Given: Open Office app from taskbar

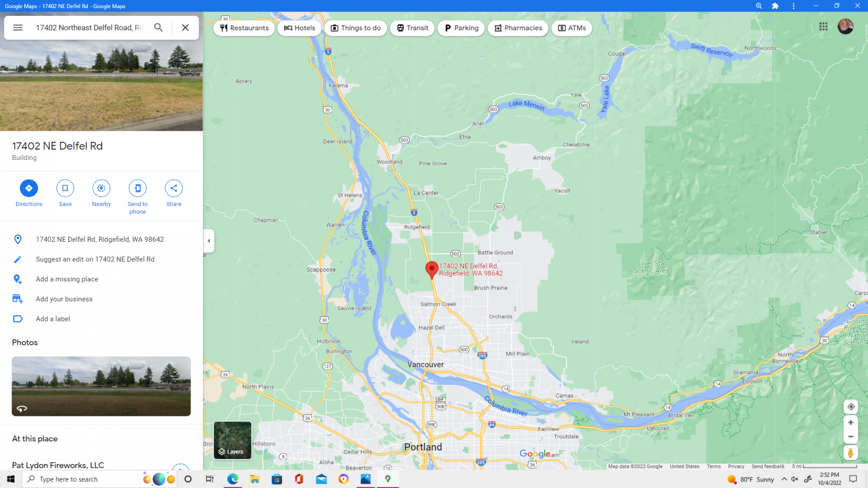Looking at the screenshot, I should click(x=299, y=479).
